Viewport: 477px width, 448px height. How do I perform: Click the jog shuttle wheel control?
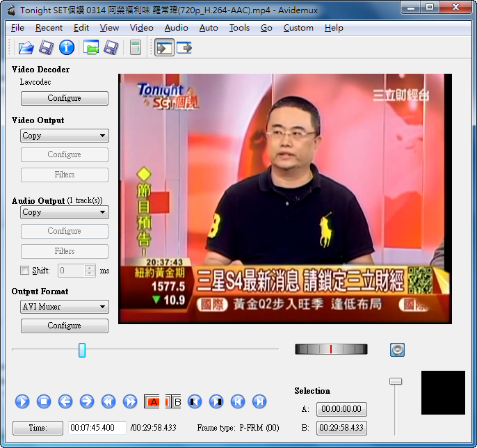point(331,349)
